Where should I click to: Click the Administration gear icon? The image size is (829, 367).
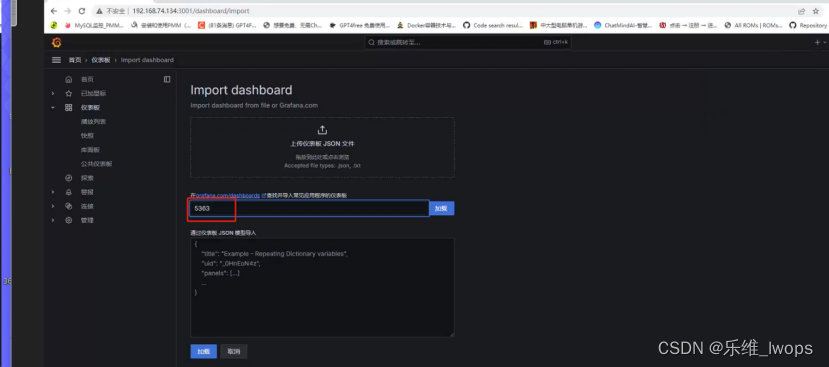coord(68,221)
